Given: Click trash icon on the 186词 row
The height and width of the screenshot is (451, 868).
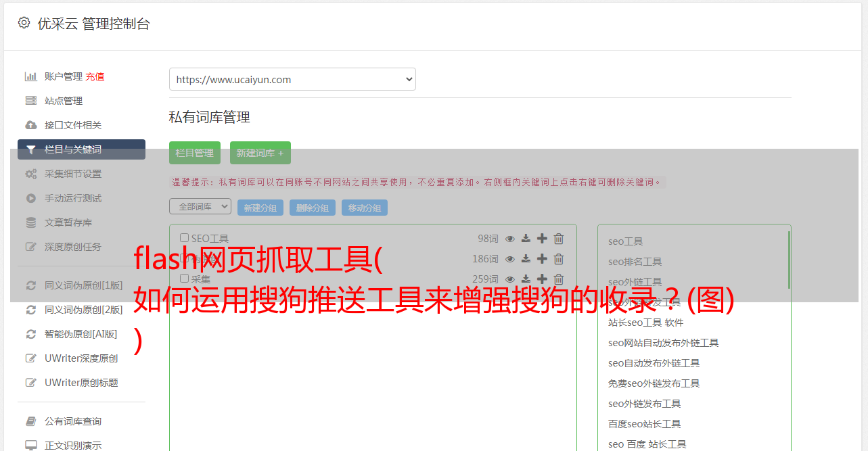Looking at the screenshot, I should click(x=559, y=259).
